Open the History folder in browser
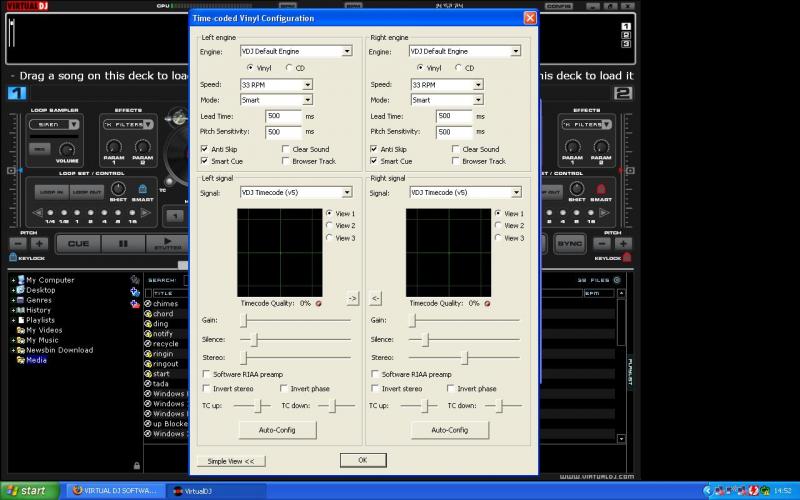Image resolution: width=800 pixels, height=500 pixels. pos(38,310)
